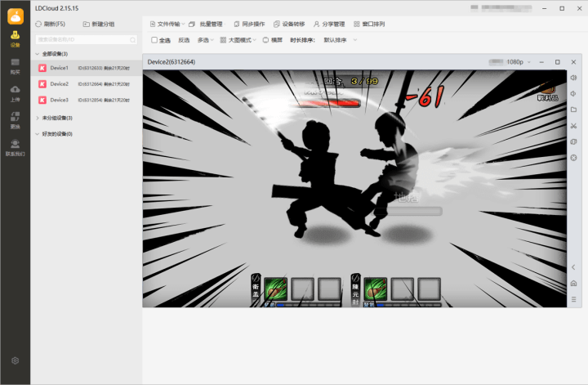The width and height of the screenshot is (588, 385).
Task: Click the Device2 red K icon
Action: (x=42, y=84)
